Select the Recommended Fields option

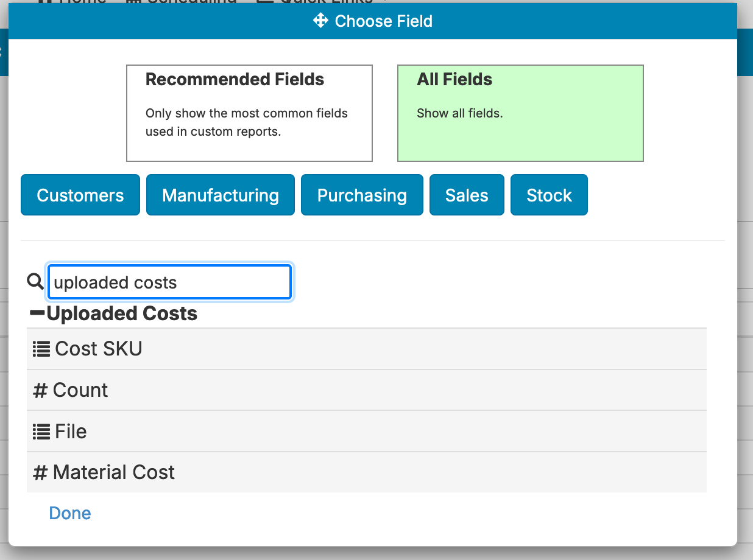[x=249, y=113]
